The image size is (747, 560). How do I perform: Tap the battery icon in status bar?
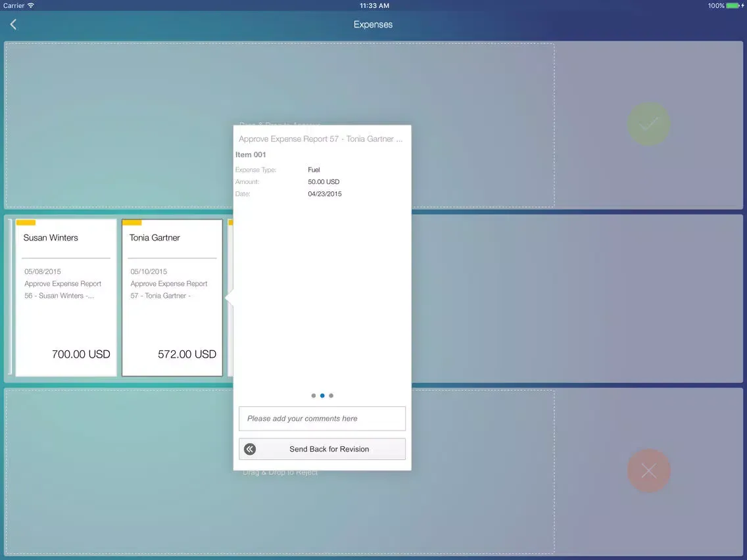click(734, 6)
